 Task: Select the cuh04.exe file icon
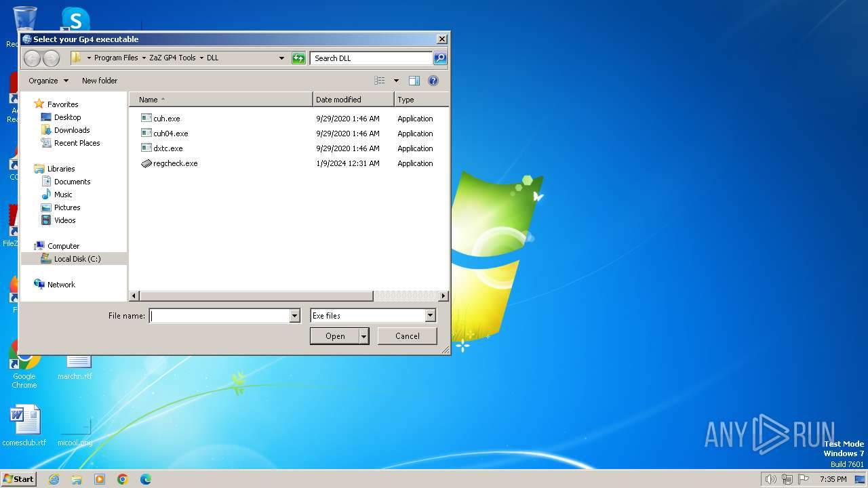coord(146,133)
